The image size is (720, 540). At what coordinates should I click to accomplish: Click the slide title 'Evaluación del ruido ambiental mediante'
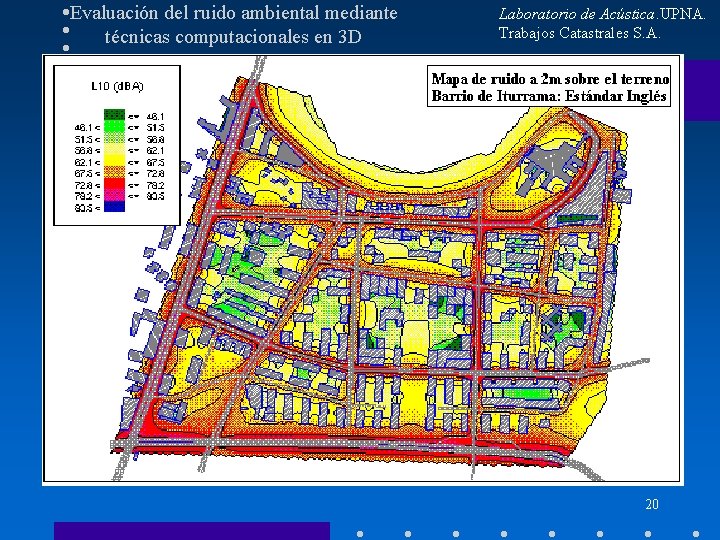(x=233, y=13)
